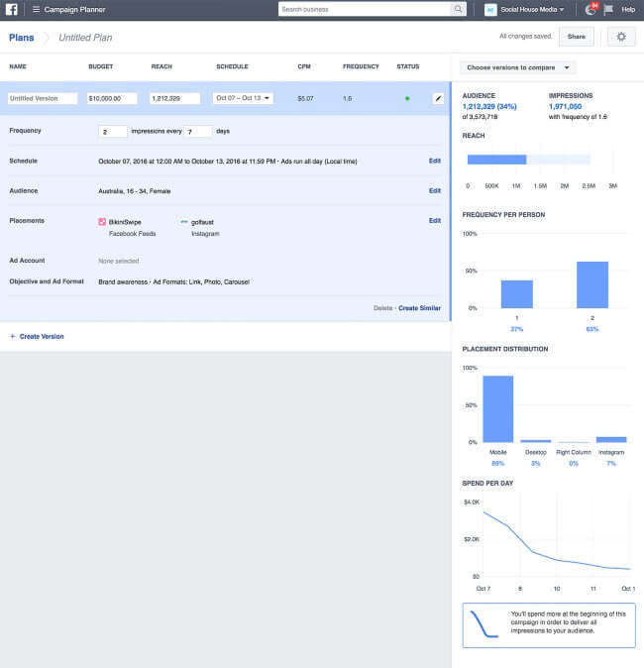Click the search magnifier icon

(x=458, y=9)
